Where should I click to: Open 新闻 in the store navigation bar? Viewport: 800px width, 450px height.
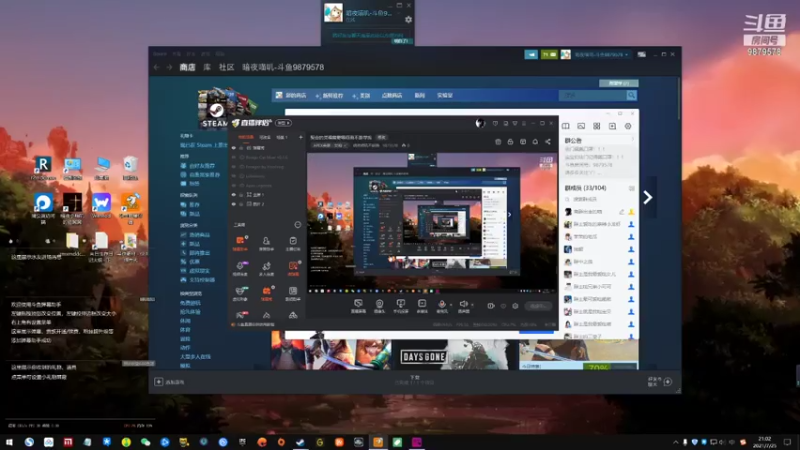coord(419,95)
